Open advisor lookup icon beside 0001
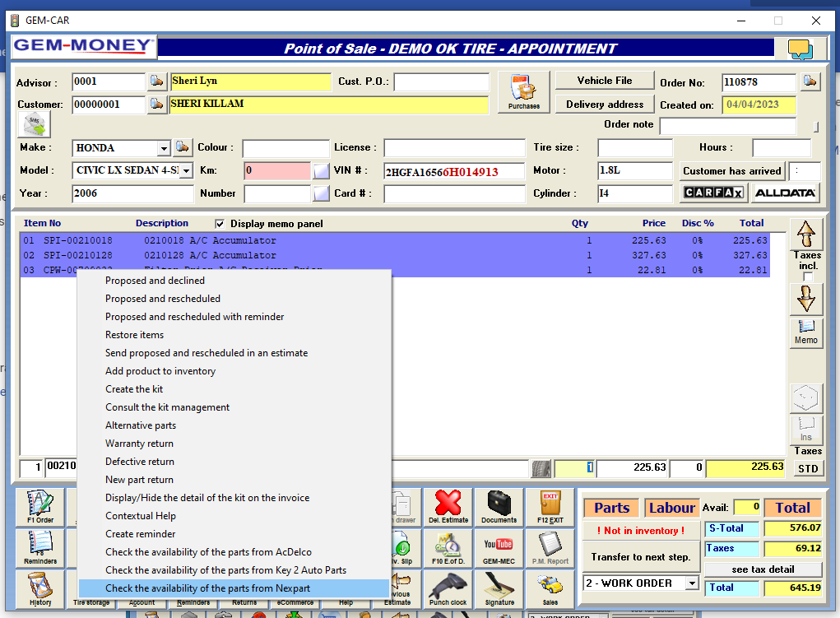This screenshot has height=618, width=840. click(x=156, y=81)
